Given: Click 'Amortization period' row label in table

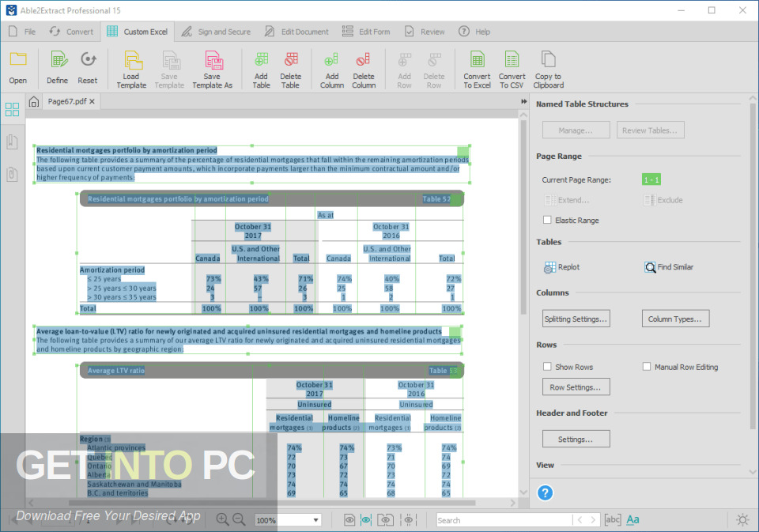Looking at the screenshot, I should [112, 270].
